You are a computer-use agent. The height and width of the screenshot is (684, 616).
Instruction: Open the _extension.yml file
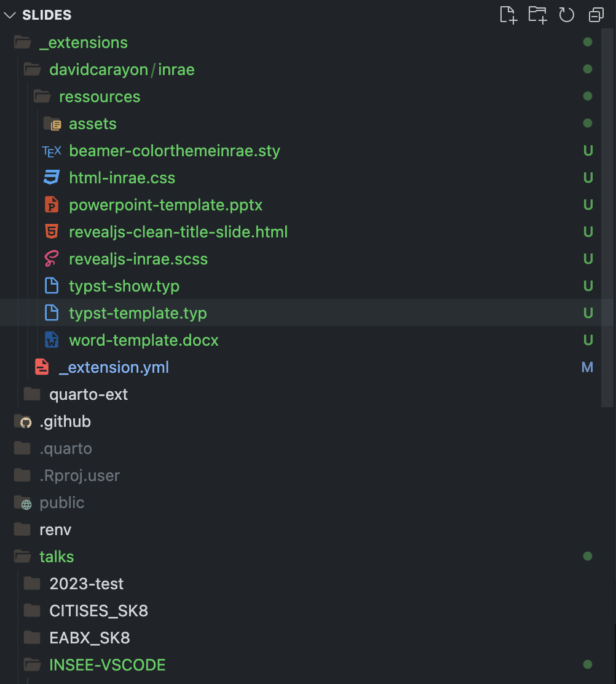[114, 367]
